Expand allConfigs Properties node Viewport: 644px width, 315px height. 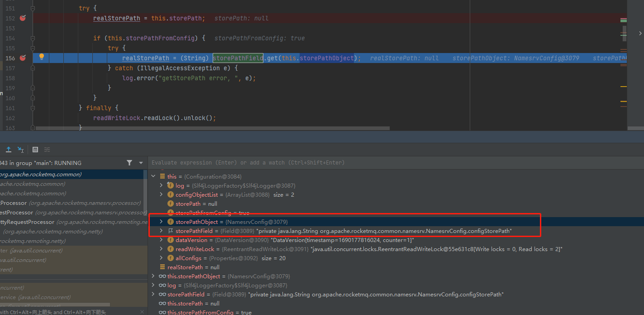(162, 258)
